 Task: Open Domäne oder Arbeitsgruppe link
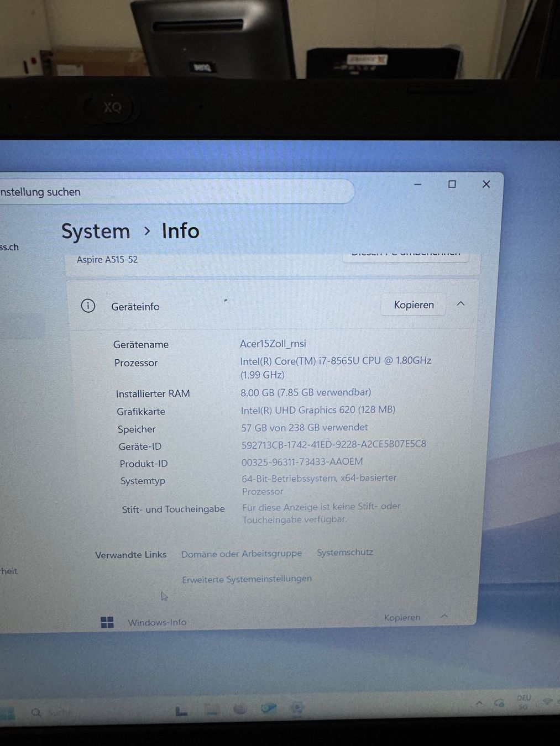242,553
